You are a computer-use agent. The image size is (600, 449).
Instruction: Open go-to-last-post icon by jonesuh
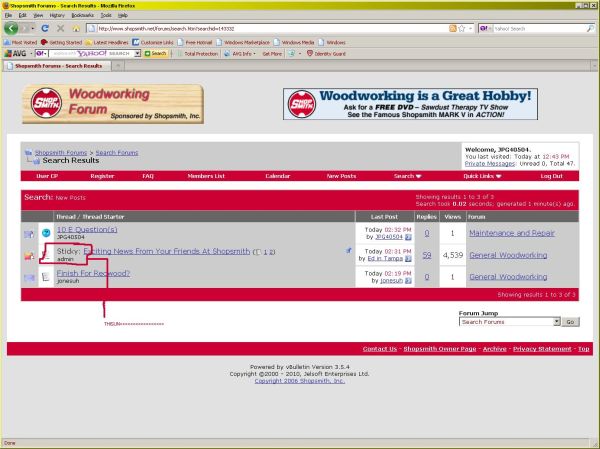click(408, 281)
